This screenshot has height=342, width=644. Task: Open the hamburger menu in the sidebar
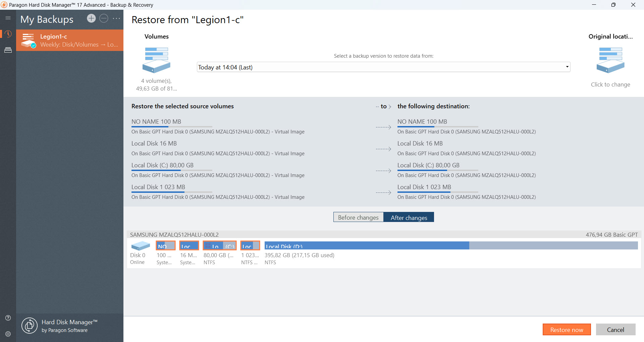[8, 18]
